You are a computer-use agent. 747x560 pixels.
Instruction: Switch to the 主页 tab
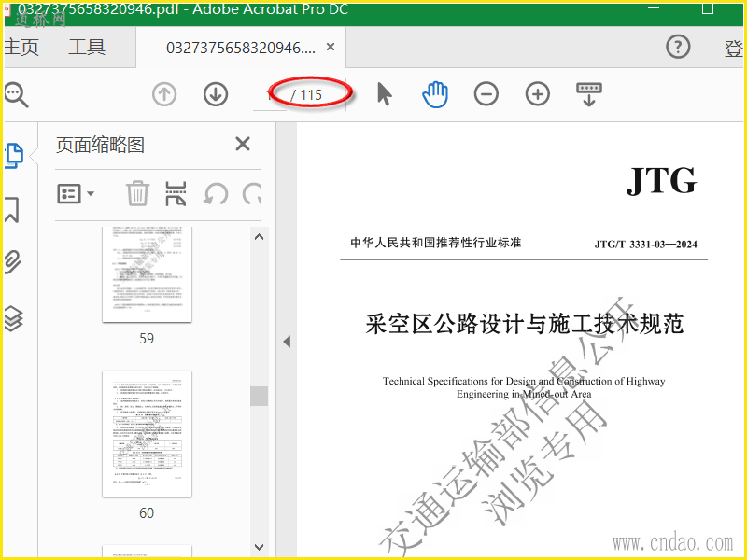pos(21,48)
